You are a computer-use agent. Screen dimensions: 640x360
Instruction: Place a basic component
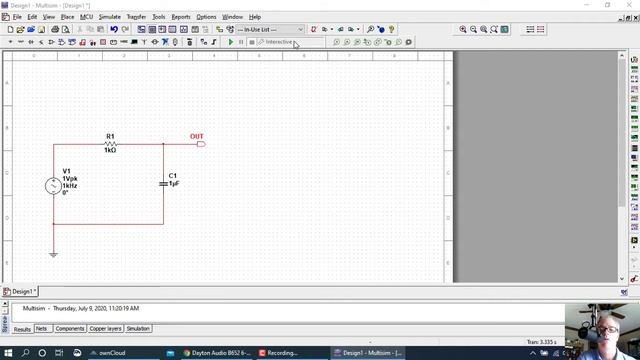click(21, 42)
